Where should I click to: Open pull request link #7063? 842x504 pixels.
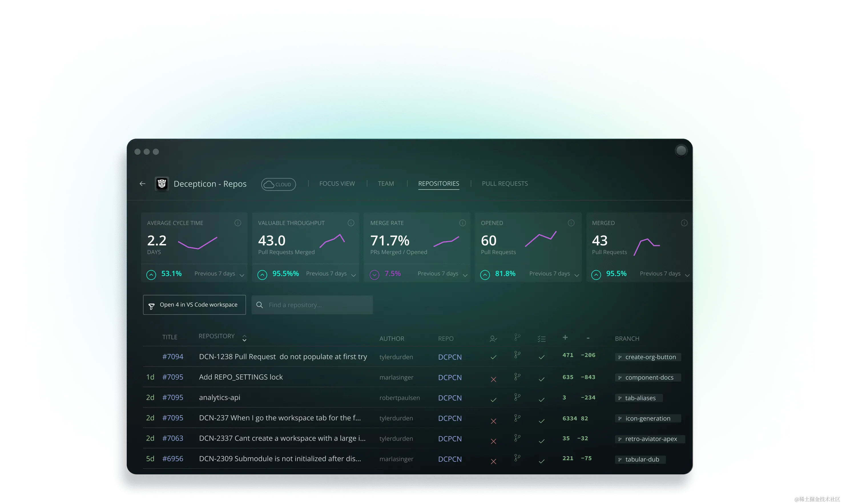coord(173,438)
